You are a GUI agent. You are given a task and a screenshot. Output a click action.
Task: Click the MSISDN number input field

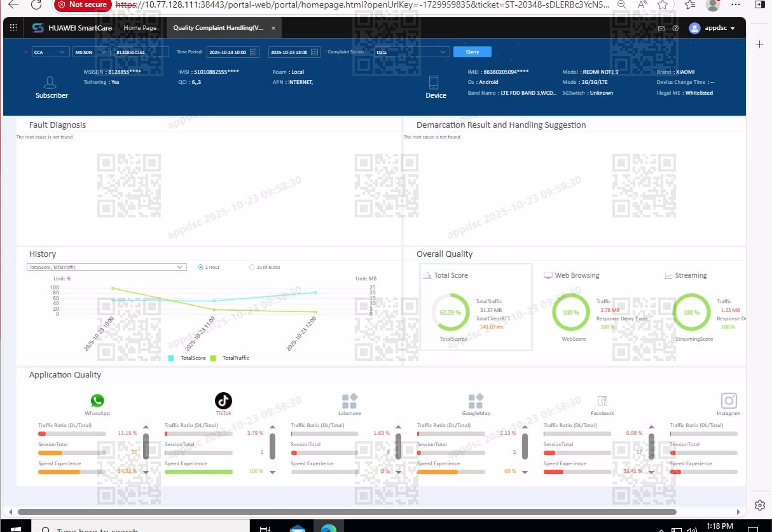[141, 52]
